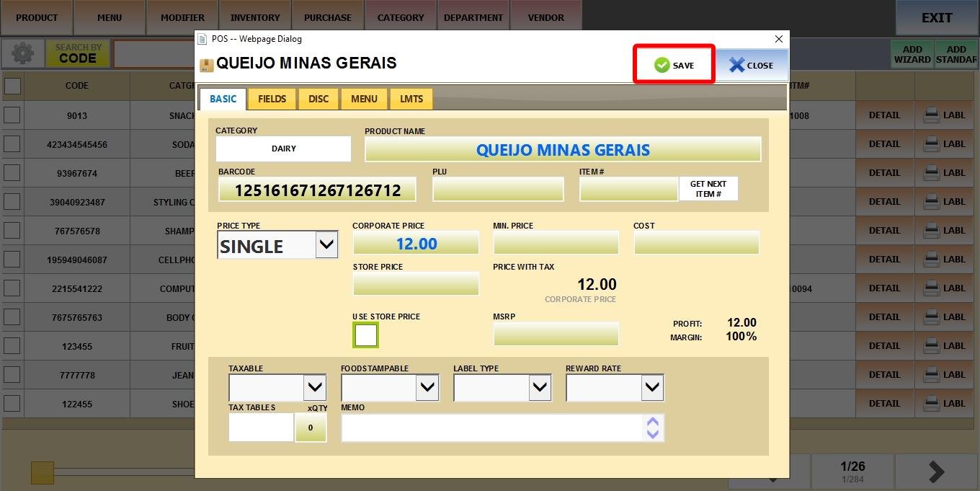Open the Taxable dropdown
The image size is (980, 491).
point(315,388)
